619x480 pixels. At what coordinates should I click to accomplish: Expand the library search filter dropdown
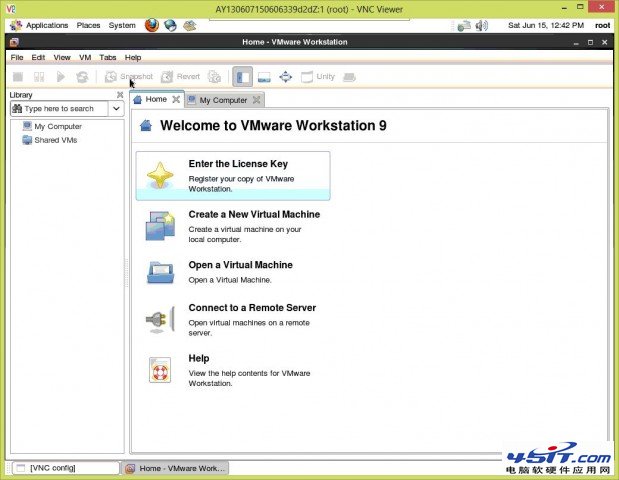click(x=116, y=109)
